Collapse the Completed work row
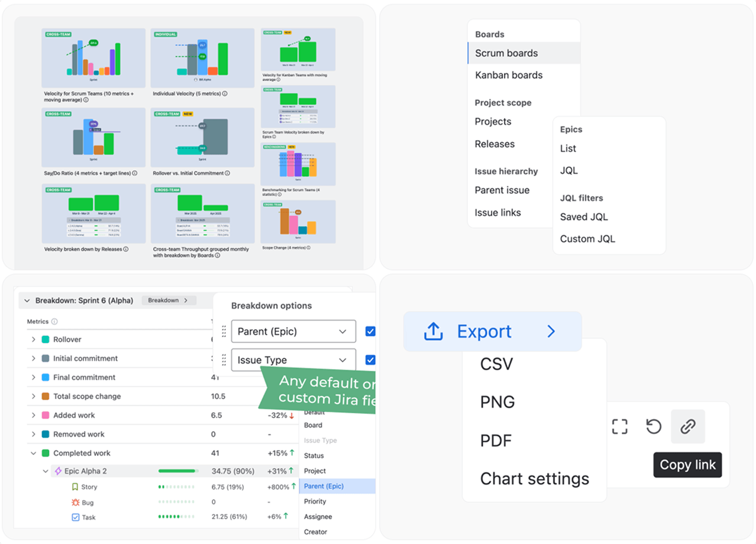This screenshot has height=544, width=756. tap(34, 453)
